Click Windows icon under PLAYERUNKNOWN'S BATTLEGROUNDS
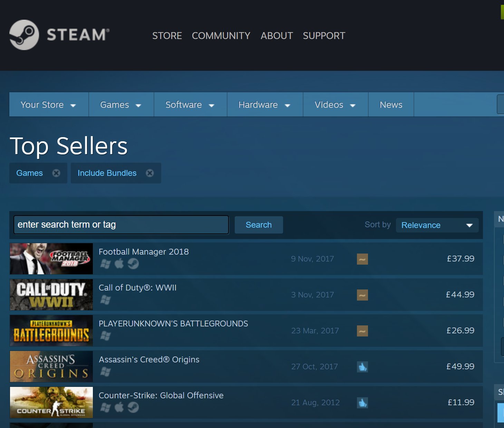This screenshot has width=504, height=428. (105, 336)
